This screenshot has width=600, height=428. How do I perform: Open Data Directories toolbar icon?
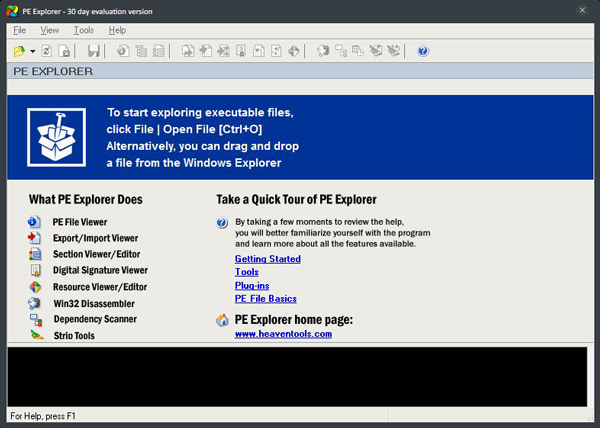pos(141,51)
